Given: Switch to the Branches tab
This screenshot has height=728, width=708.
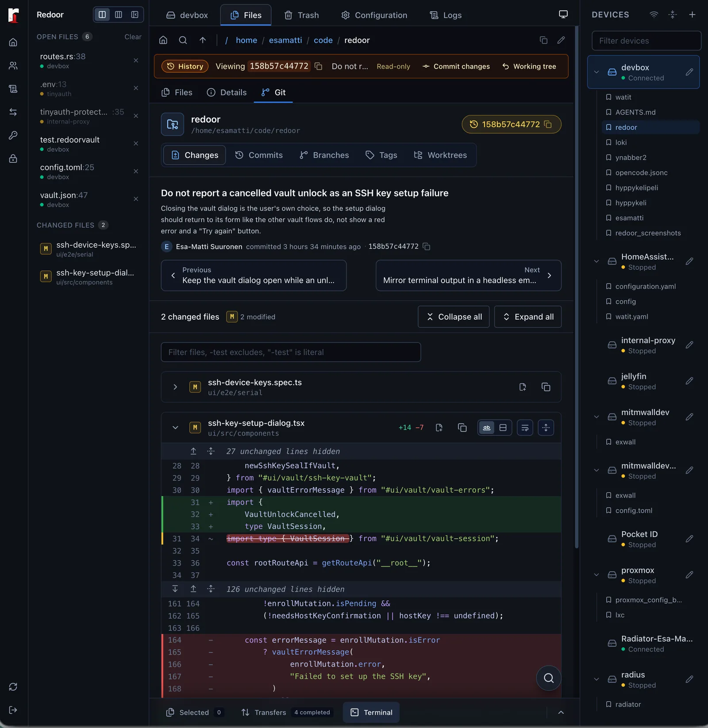Looking at the screenshot, I should coord(324,155).
